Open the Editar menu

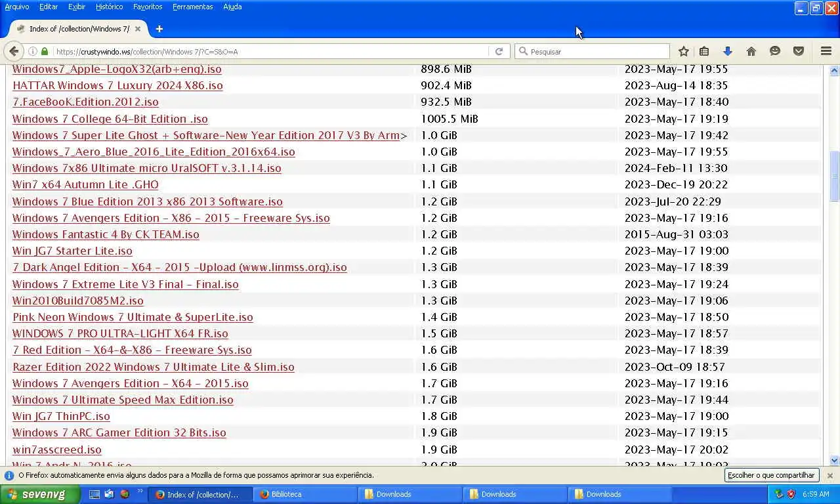point(49,7)
